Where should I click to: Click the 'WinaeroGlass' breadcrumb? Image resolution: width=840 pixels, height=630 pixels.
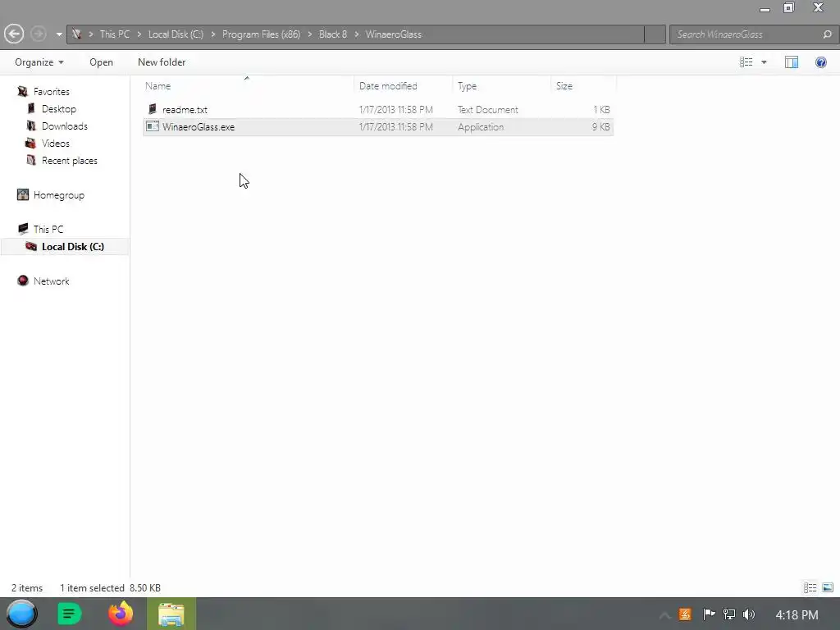[x=393, y=34]
